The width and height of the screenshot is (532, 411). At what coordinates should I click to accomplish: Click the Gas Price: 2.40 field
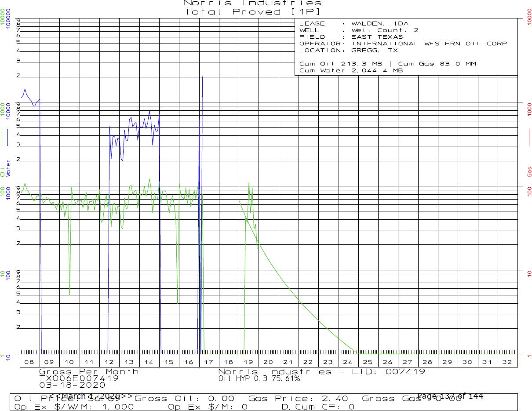[x=298, y=399]
